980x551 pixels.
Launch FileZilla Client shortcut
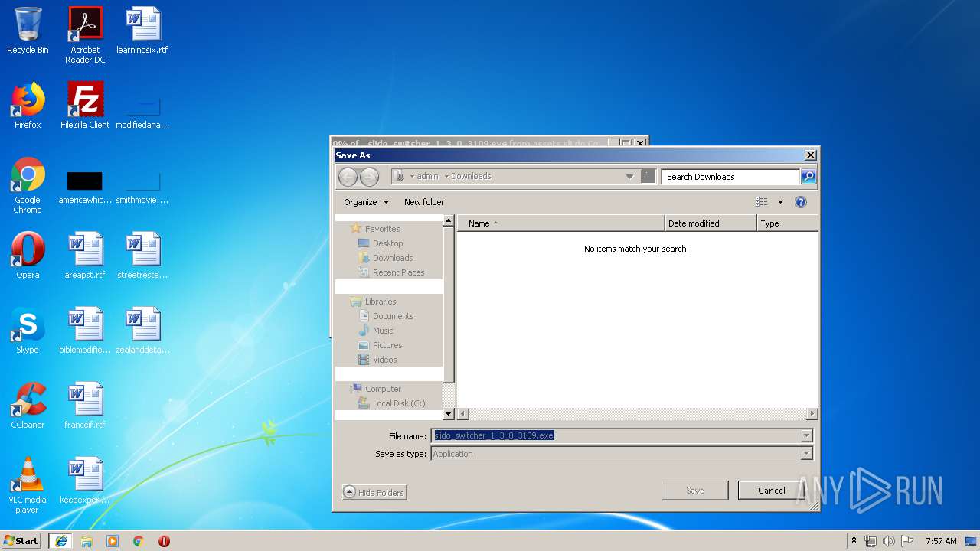[x=85, y=106]
